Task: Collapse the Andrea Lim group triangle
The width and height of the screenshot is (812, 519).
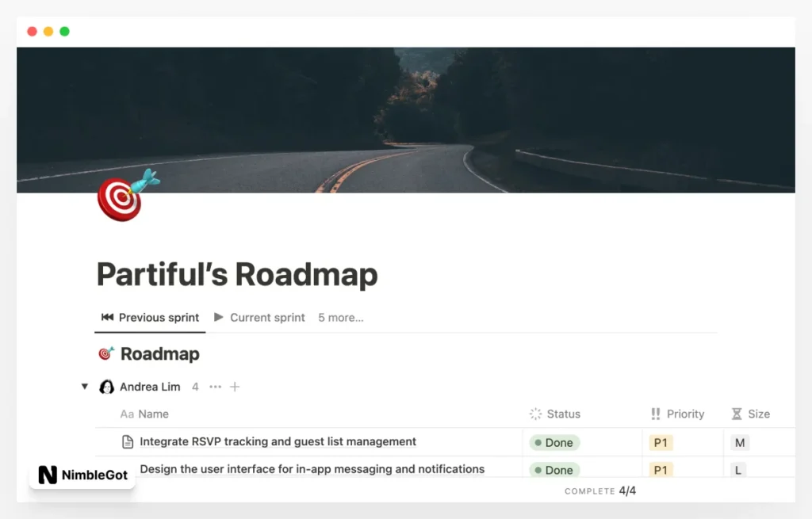Action: (85, 387)
